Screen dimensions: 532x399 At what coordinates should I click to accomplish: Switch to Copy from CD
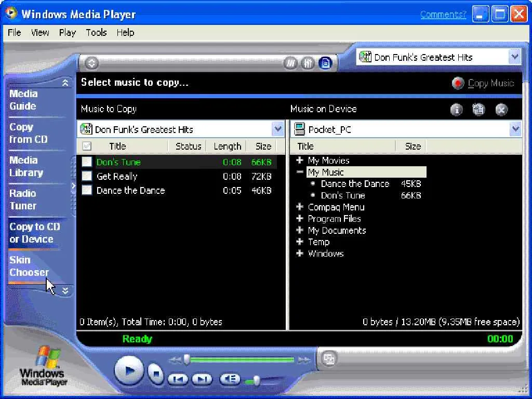click(29, 133)
